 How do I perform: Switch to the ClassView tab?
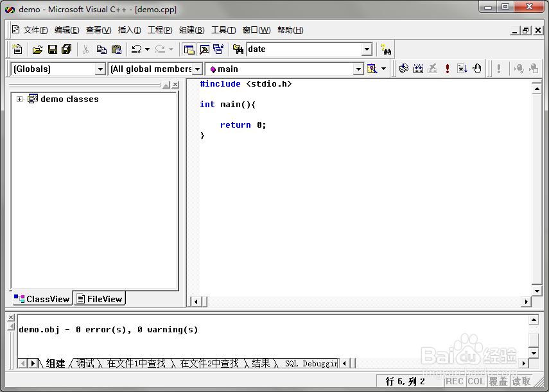(x=42, y=299)
